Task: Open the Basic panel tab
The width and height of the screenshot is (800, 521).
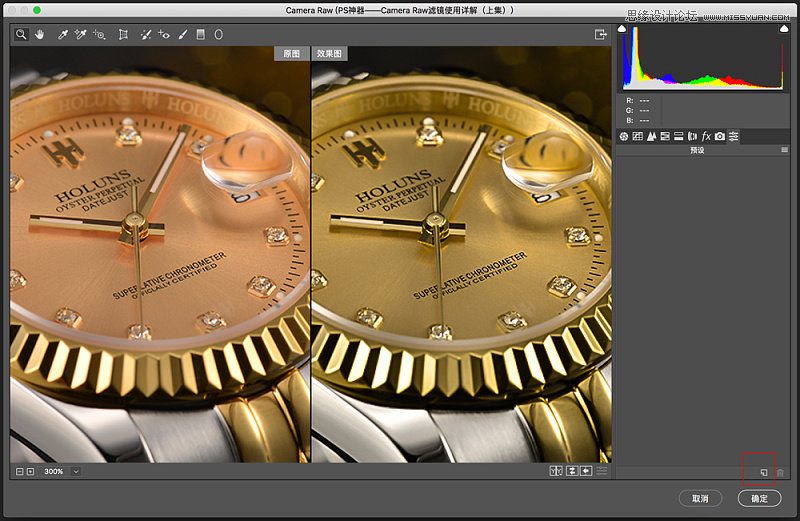Action: coord(623,136)
